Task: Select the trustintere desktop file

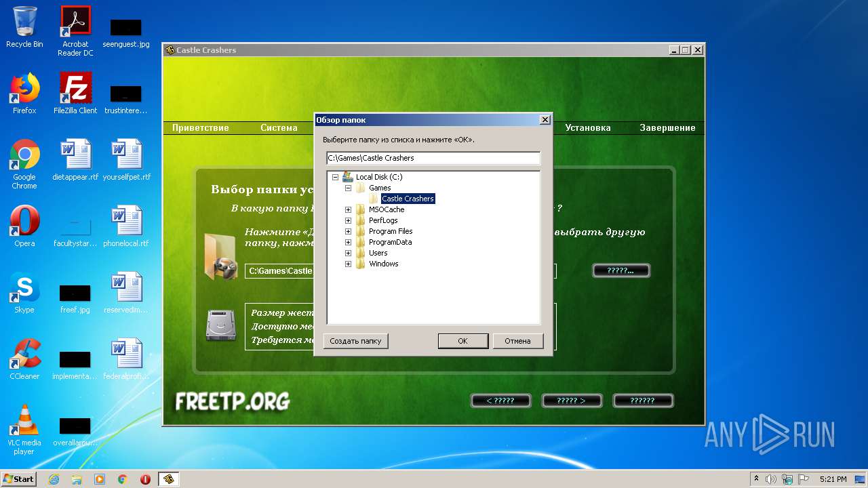Action: coord(127,99)
